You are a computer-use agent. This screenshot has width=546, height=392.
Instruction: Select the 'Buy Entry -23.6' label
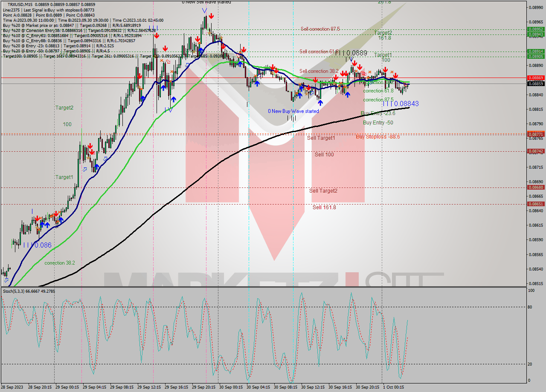tap(378, 113)
